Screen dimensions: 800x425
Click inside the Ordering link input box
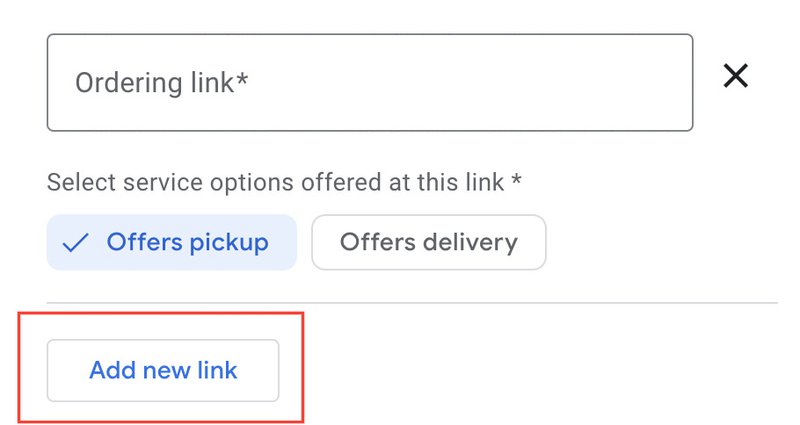click(370, 83)
